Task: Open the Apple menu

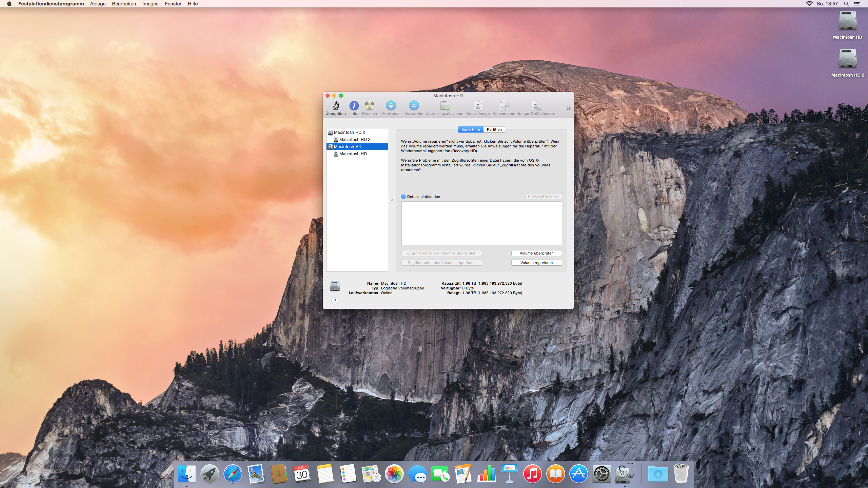Action: [9, 4]
